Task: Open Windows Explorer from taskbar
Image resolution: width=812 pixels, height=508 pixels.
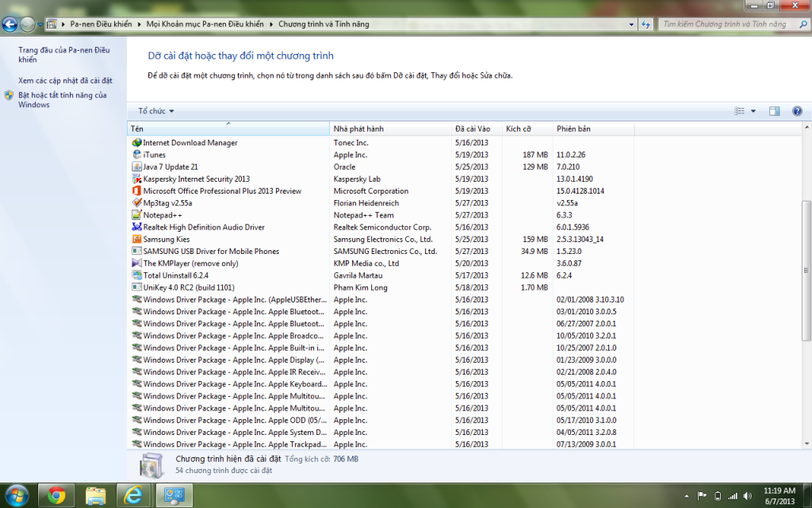Action: pos(95,495)
